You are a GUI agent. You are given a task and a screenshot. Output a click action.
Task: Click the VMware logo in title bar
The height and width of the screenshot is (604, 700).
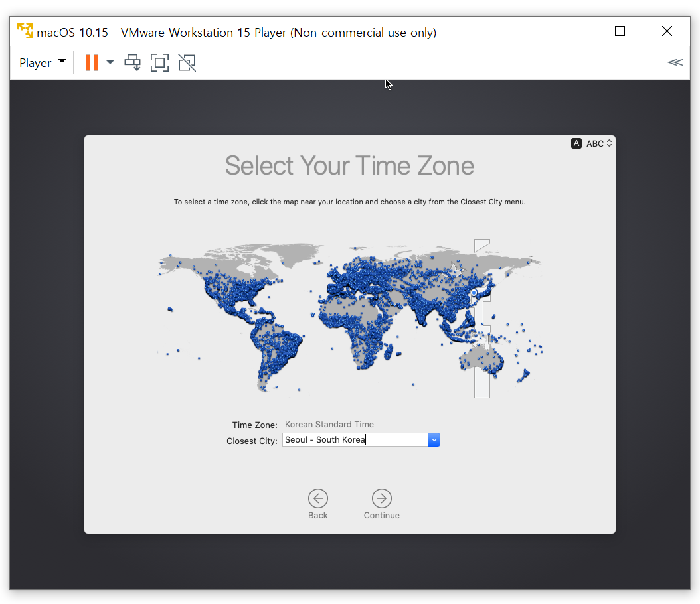[x=25, y=31]
